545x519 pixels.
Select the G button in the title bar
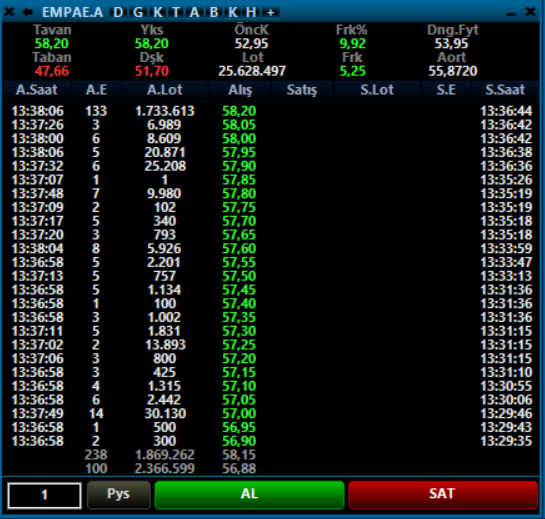point(138,13)
